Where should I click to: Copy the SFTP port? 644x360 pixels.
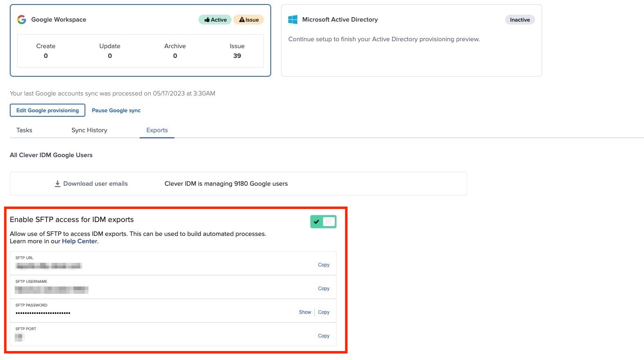click(x=323, y=336)
